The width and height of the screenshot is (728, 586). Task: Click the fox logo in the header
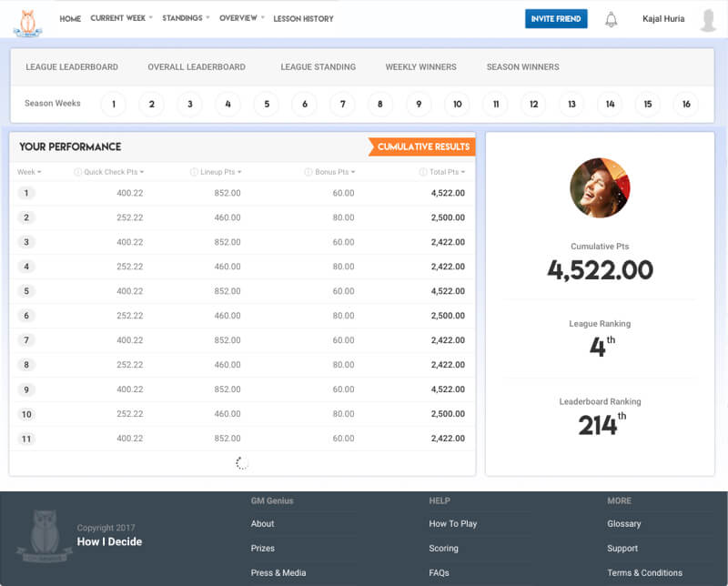(28, 23)
